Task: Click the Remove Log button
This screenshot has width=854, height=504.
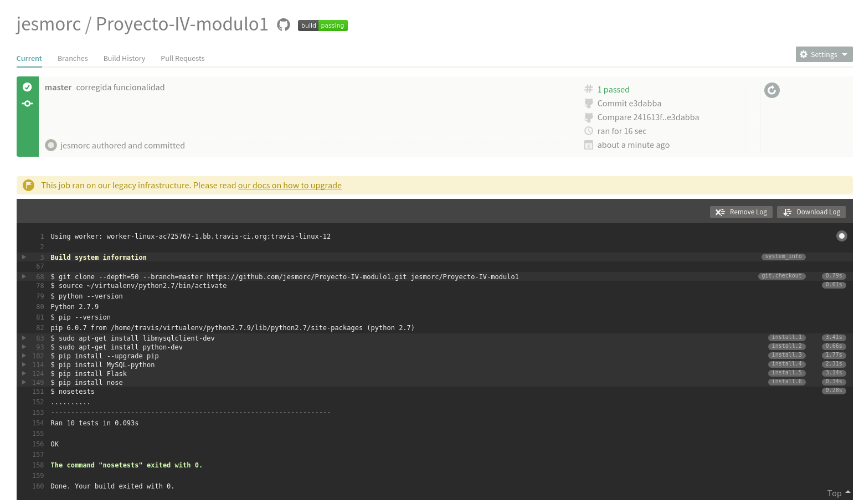Action: [x=741, y=212]
